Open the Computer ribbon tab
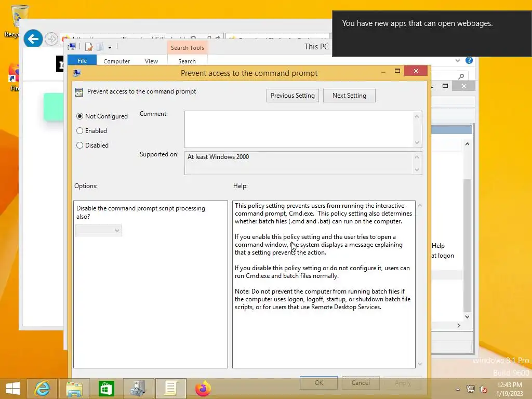The width and height of the screenshot is (532, 399). (x=117, y=61)
